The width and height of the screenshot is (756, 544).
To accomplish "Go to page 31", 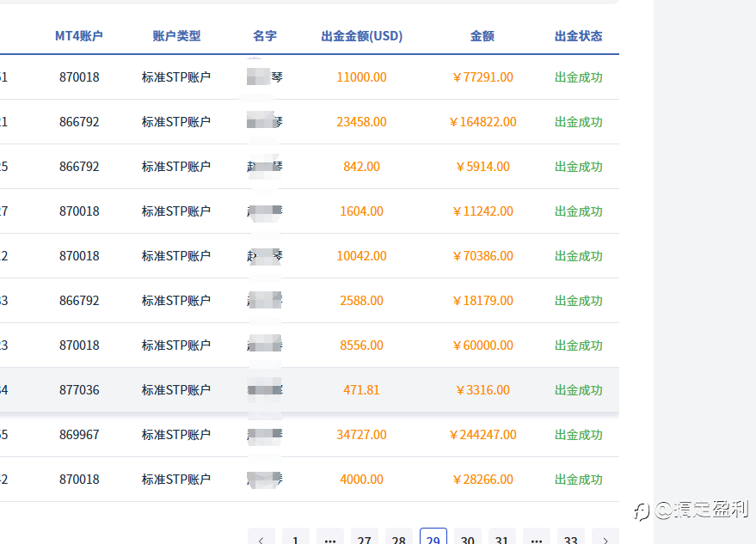I will 502,539.
